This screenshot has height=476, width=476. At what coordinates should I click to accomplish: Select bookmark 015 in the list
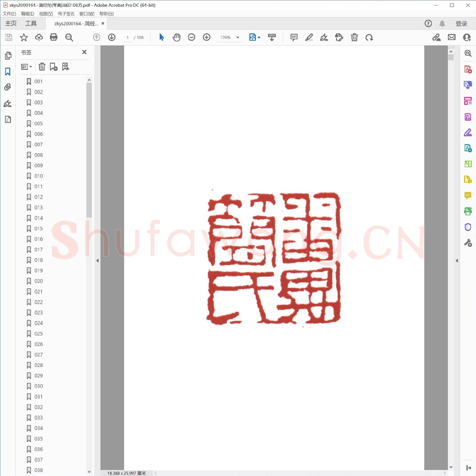point(38,229)
